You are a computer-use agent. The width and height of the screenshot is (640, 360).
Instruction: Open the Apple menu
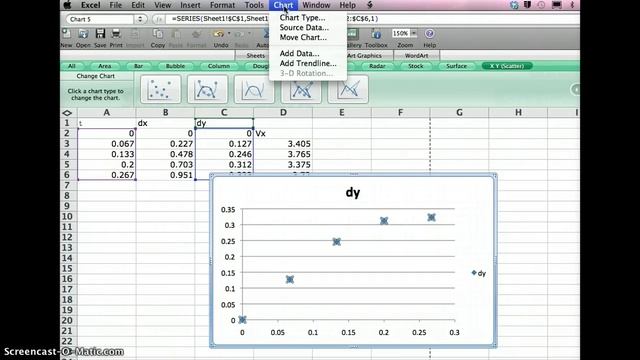point(68,5)
